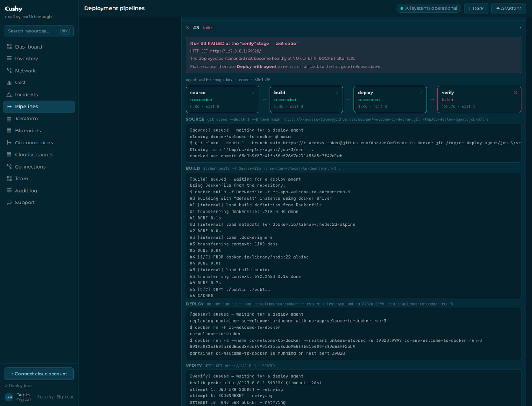Click the Incidents triangle icon
This screenshot has width=532, height=406.
coord(9,95)
